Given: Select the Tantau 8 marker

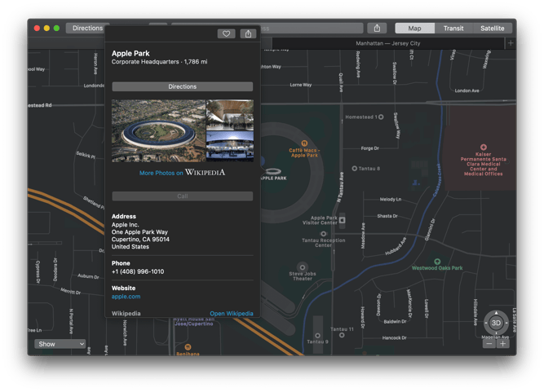Looking at the screenshot, I should coord(354,169).
